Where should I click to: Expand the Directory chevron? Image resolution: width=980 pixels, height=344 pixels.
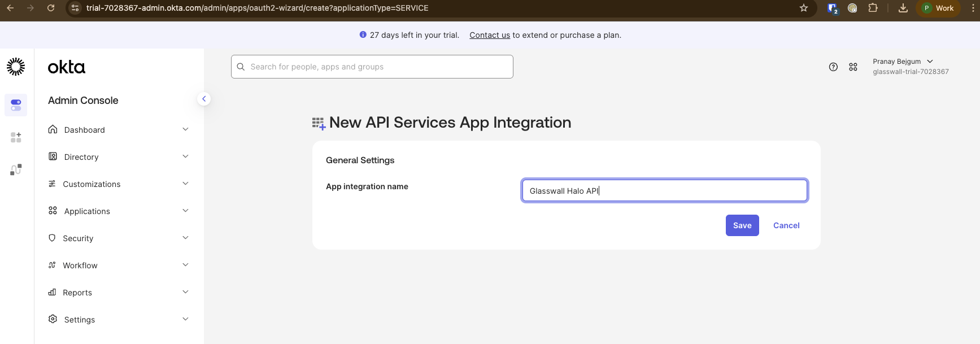tap(185, 156)
